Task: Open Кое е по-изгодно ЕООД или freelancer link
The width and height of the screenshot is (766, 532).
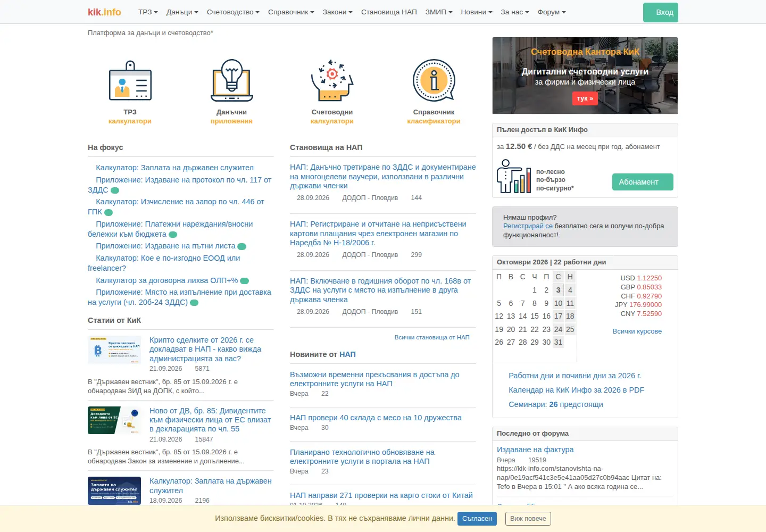Action: [164, 263]
